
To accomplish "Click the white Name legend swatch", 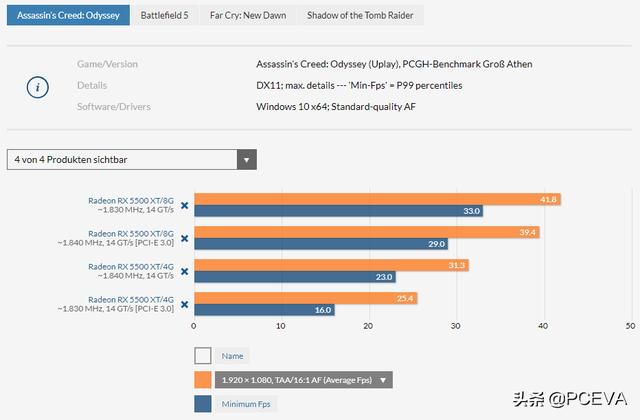I will point(203,356).
